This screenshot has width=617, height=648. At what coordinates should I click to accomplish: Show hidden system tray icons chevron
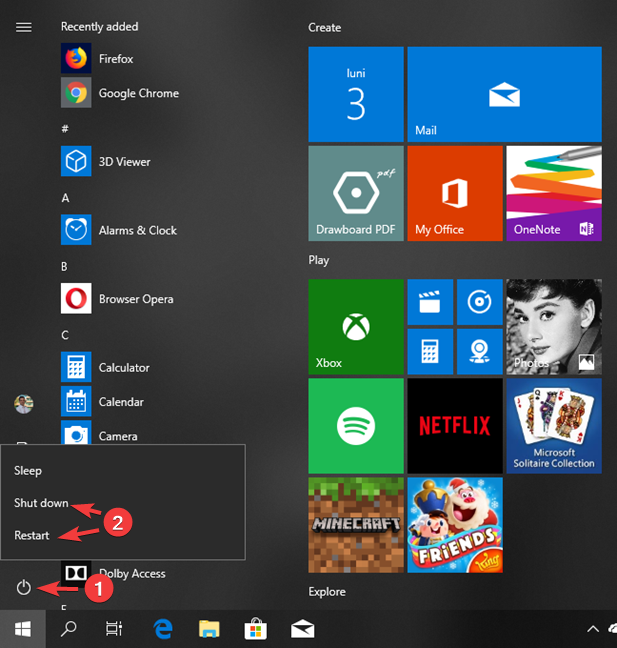[592, 629]
